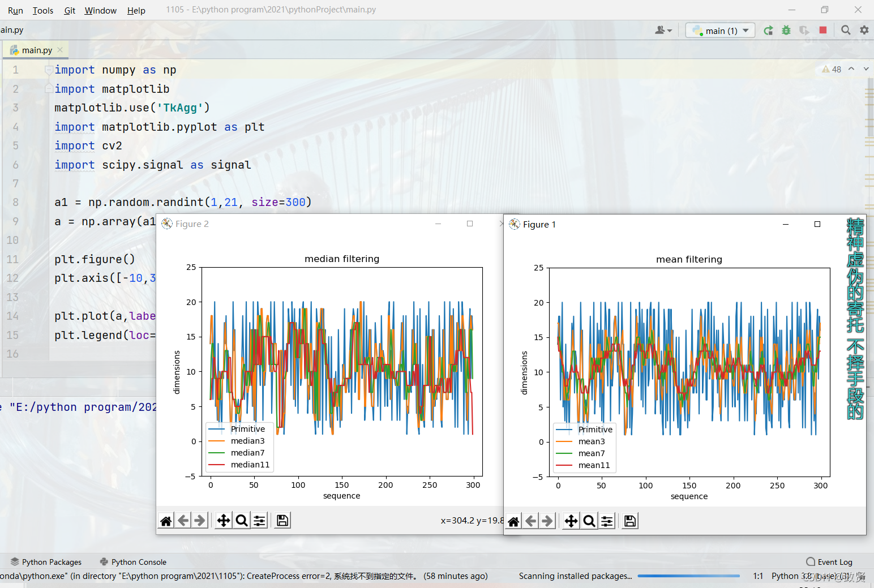
Task: Collapse the import block at line 1
Action: 48,69
